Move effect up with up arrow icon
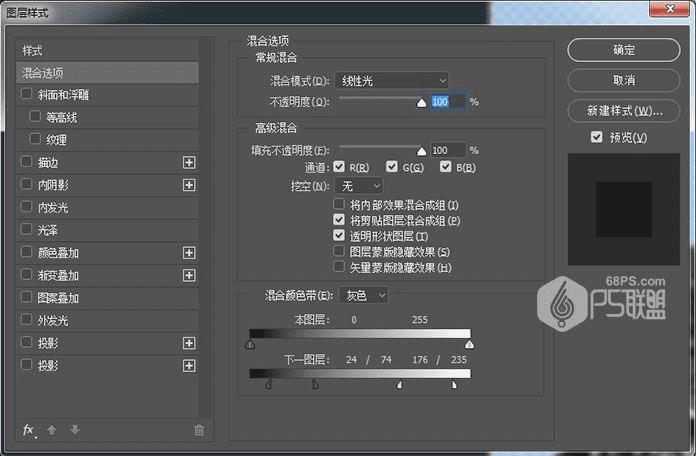Screen dimensions: 696x456 (51, 430)
